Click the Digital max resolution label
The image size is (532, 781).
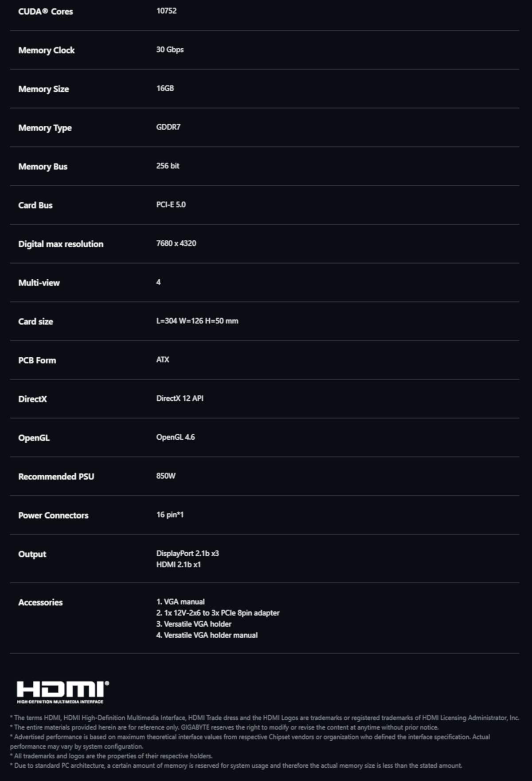tap(61, 244)
